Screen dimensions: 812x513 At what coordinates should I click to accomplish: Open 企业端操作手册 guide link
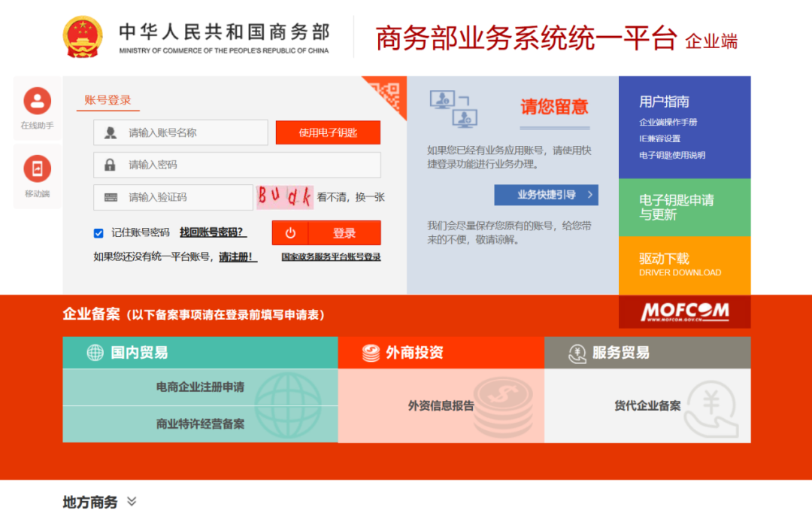click(668, 123)
